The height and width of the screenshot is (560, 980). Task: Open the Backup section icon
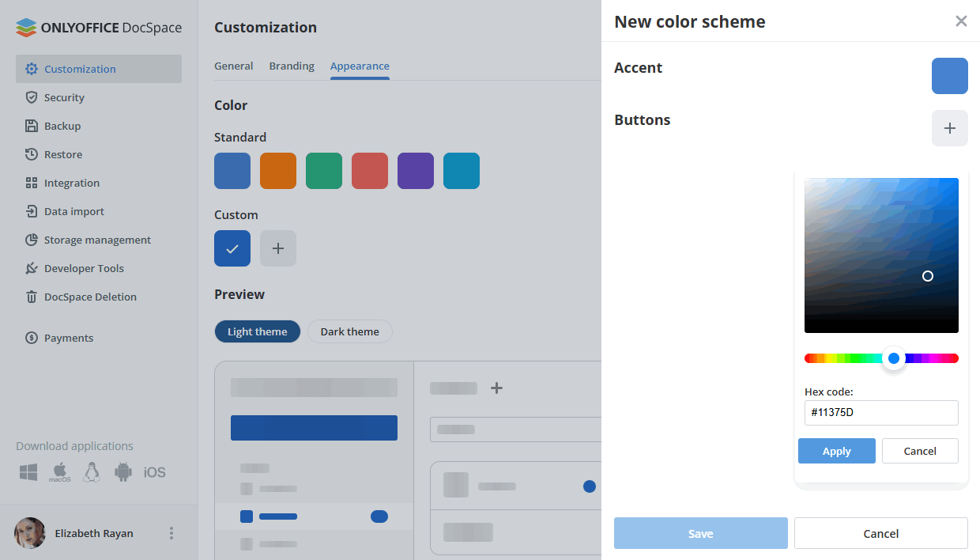click(x=32, y=126)
